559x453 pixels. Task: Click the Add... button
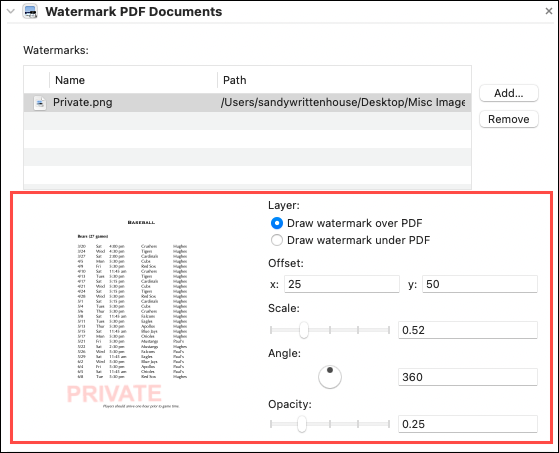coord(509,93)
